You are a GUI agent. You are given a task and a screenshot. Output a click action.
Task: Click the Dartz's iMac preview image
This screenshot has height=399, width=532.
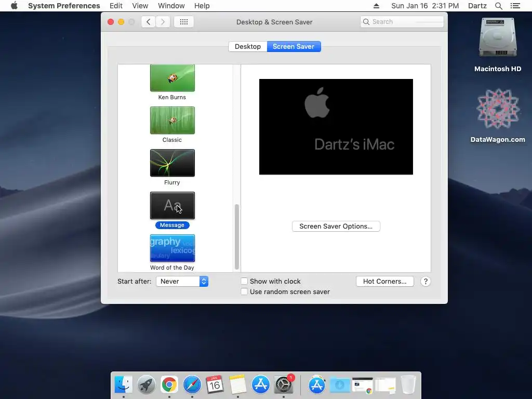[336, 127]
